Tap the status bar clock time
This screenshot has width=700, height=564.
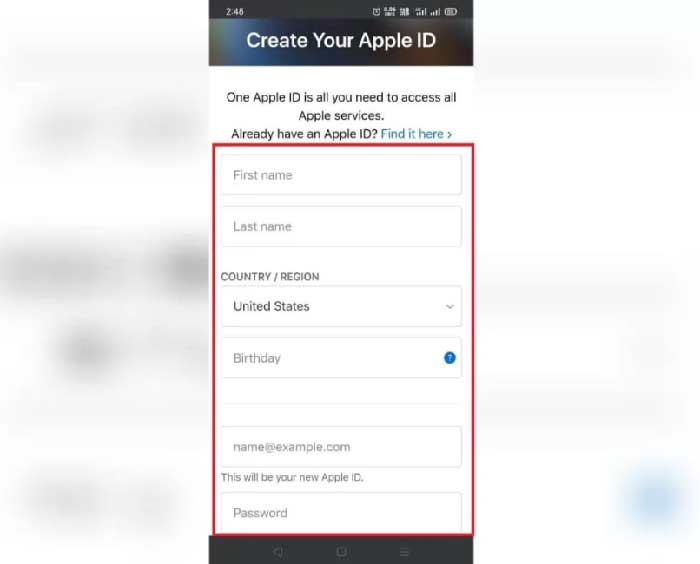(x=235, y=12)
